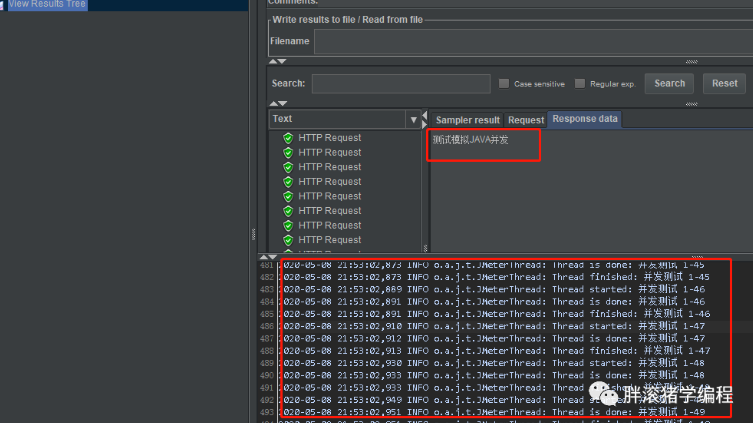Enable the Regular exp. checkbox
Viewport: 753px width, 423px height.
(x=580, y=84)
